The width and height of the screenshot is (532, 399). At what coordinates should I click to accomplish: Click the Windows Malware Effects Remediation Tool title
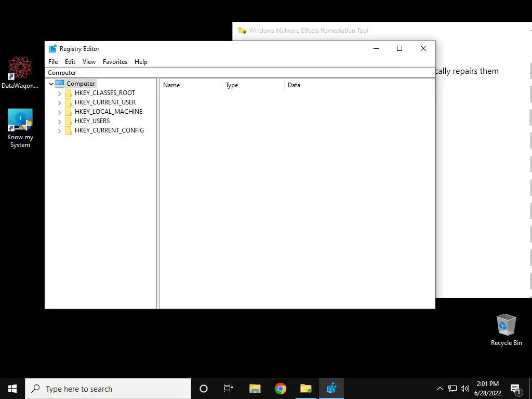tap(309, 31)
